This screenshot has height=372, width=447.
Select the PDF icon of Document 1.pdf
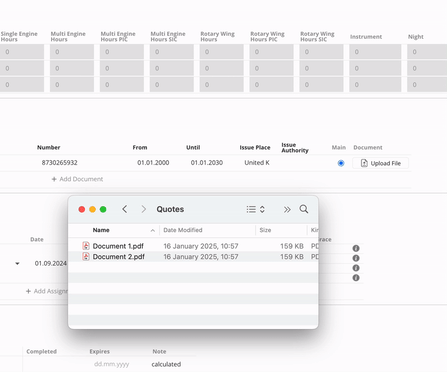86,246
